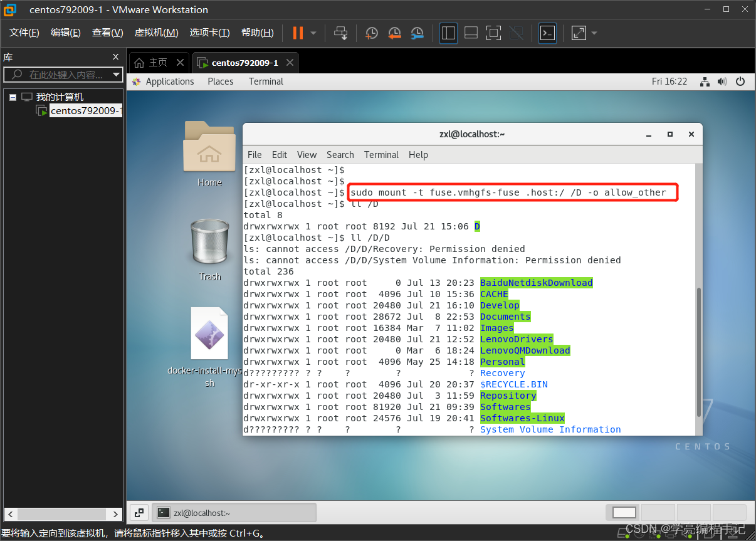Open the guest power menu icon

tap(740, 81)
